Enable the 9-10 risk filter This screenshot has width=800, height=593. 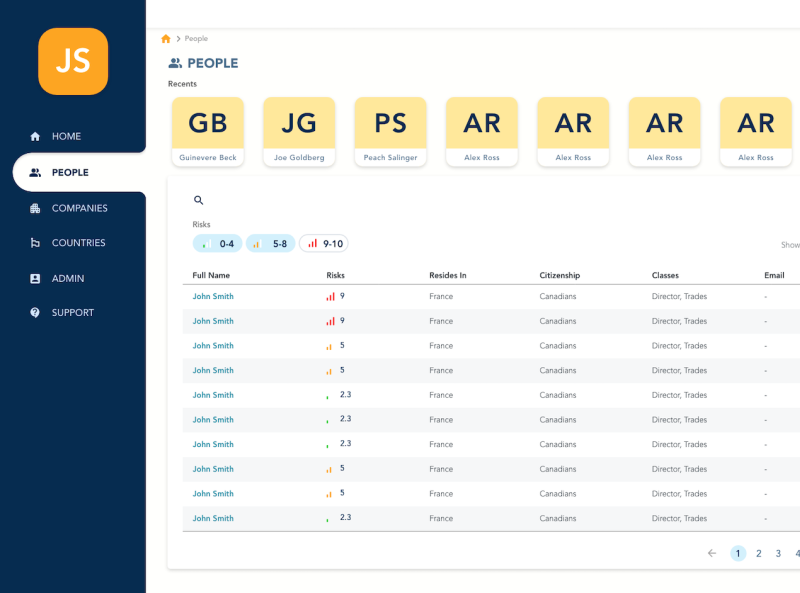pyautogui.click(x=323, y=243)
